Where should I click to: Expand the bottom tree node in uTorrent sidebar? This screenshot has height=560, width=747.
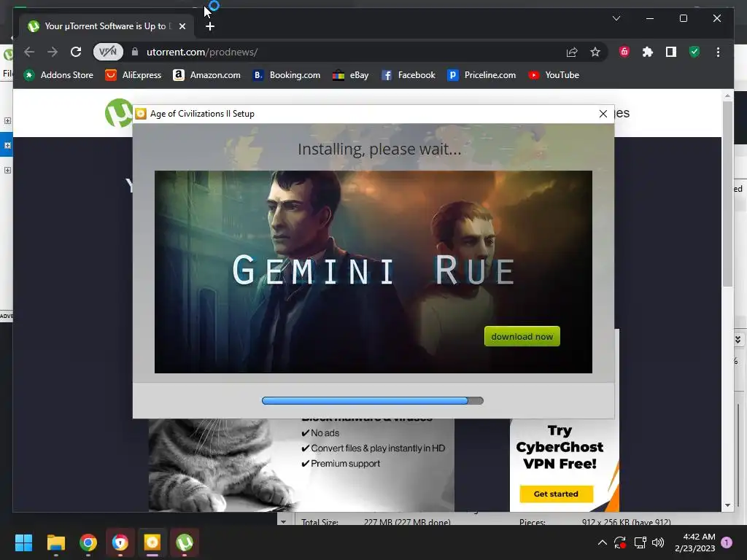tap(7, 170)
